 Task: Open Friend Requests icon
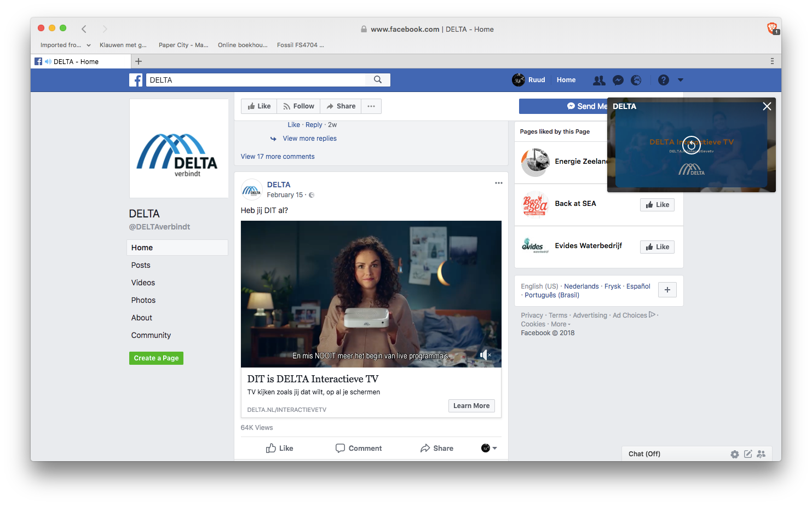tap(599, 81)
